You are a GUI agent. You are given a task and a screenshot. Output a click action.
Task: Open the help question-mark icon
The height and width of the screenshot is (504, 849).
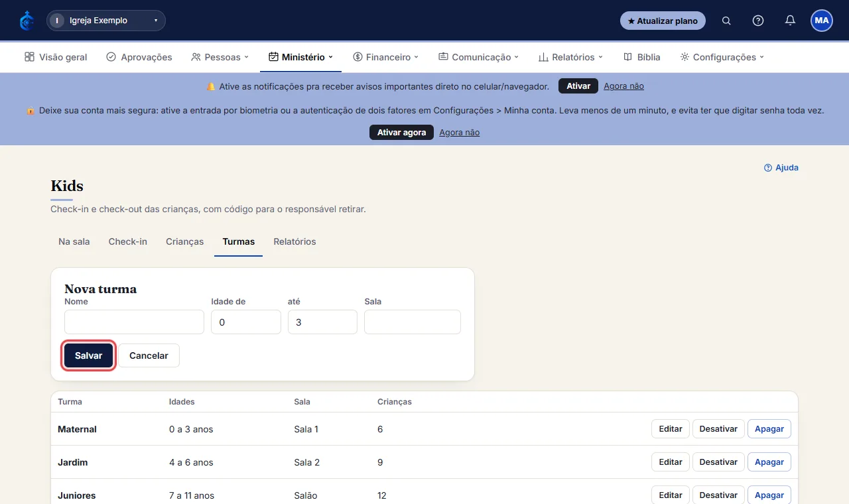(x=758, y=21)
